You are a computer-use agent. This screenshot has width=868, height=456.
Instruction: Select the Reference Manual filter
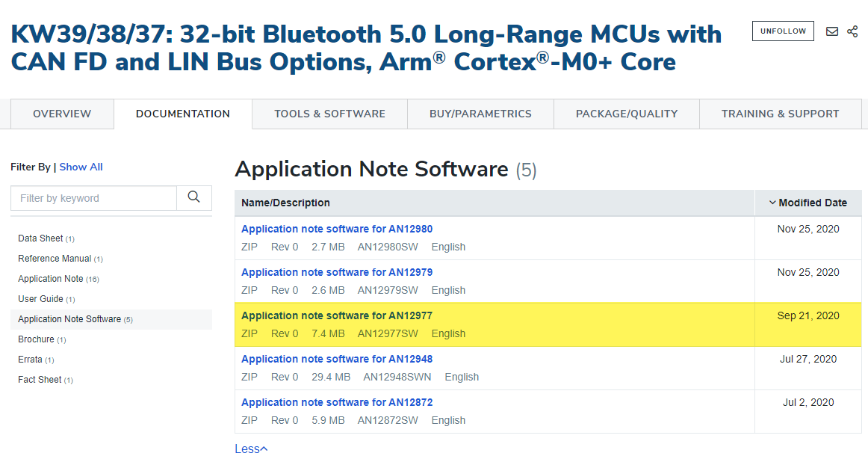[55, 258]
